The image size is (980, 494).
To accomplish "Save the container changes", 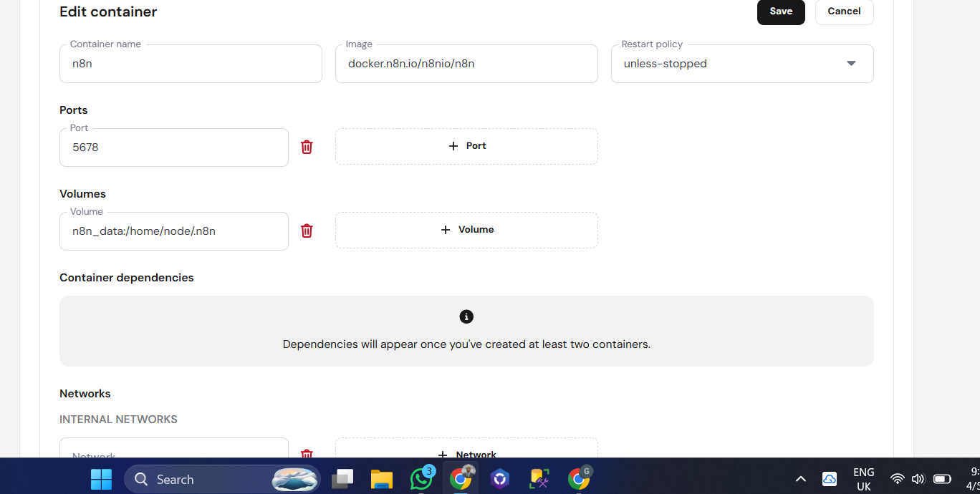I will pos(781,11).
